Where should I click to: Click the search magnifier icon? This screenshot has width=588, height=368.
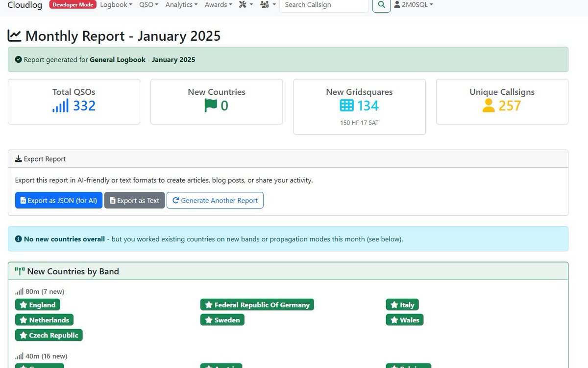coord(381,5)
